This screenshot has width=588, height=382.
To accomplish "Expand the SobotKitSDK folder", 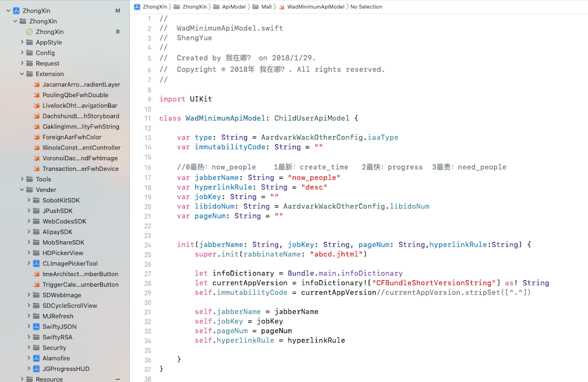I will click(28, 200).
